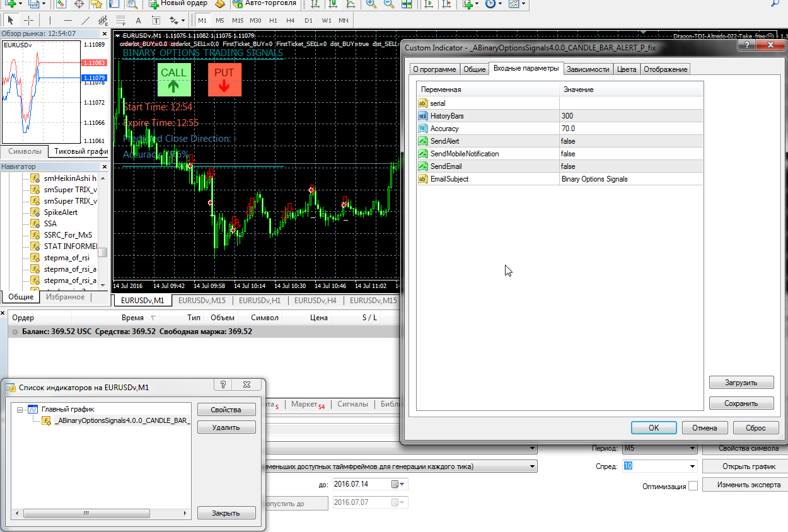Screen dimensions: 788x532
Task: Open the date picker for 2016.07.14
Action: click(396, 484)
